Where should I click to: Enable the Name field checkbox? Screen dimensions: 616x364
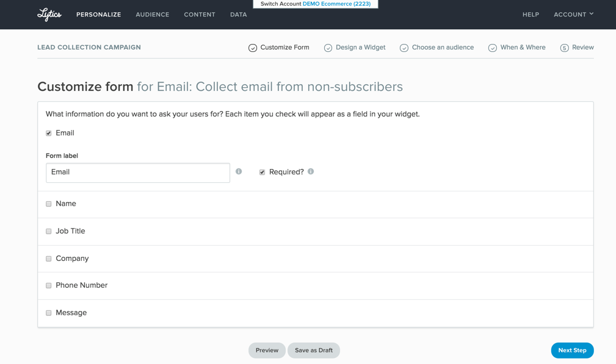(x=49, y=204)
